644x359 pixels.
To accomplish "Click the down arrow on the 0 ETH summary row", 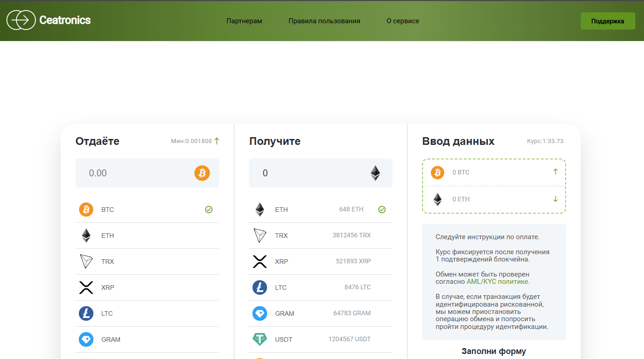I will click(556, 199).
